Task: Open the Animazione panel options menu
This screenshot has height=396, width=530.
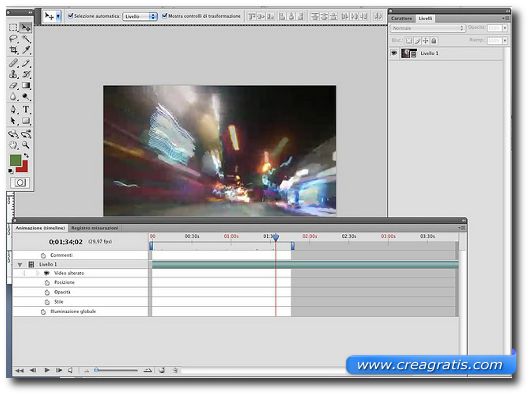Action: tap(462, 228)
